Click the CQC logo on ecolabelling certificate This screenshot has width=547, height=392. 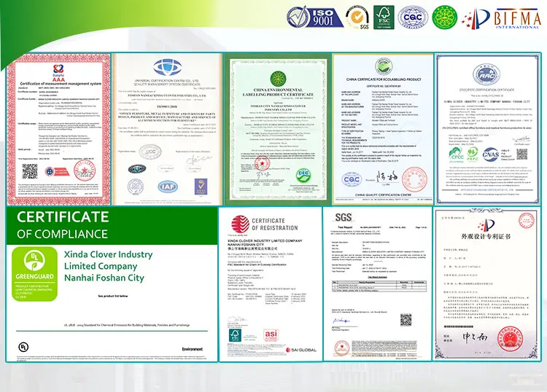352,179
